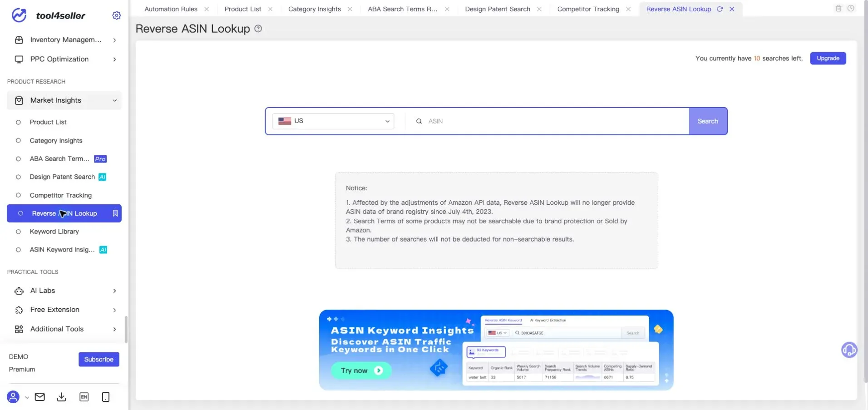Click the Pro badge beside ABA Search Terms

click(100, 159)
